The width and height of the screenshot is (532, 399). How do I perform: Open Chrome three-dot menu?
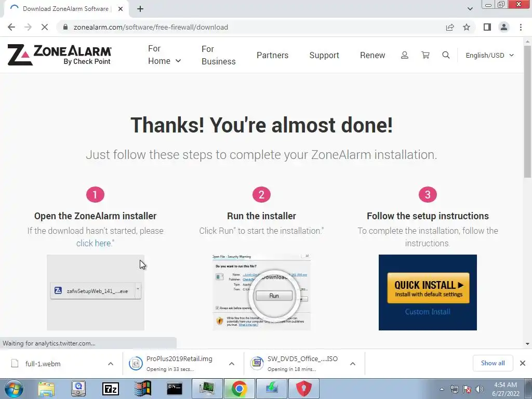pos(521,27)
